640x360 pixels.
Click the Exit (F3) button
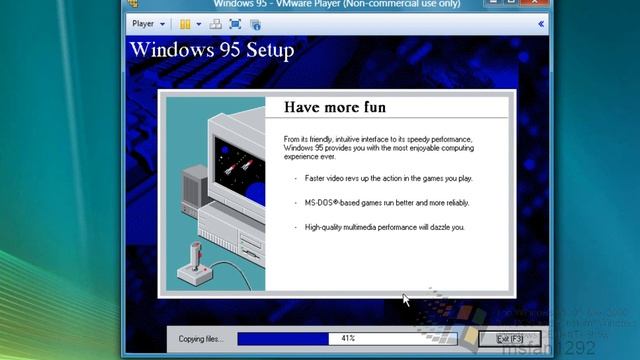point(510,339)
